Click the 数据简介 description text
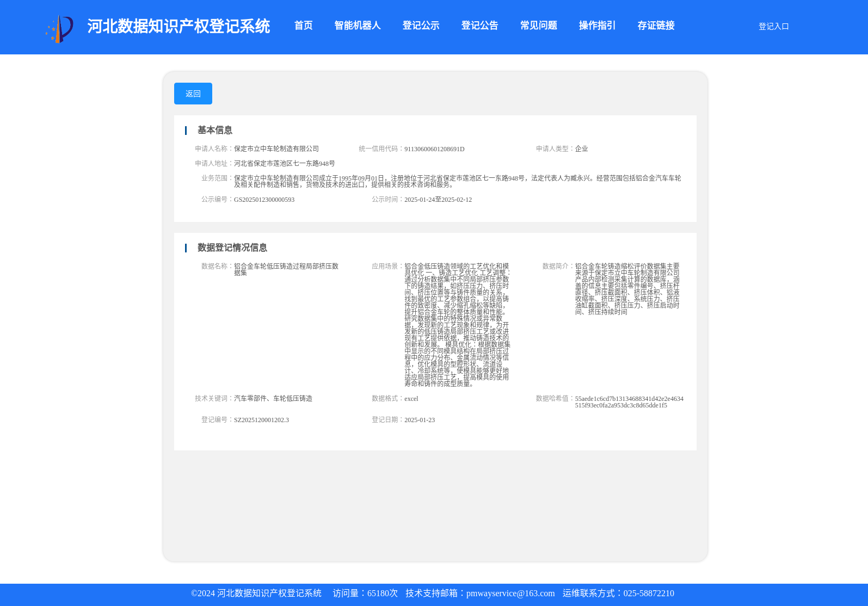Image resolution: width=868 pixels, height=606 pixels. click(x=627, y=289)
